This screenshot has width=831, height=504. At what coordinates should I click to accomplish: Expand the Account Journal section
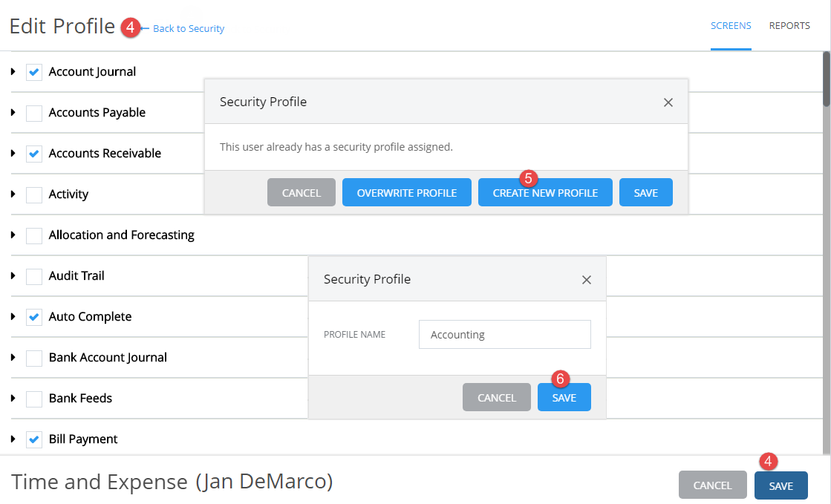[11, 72]
